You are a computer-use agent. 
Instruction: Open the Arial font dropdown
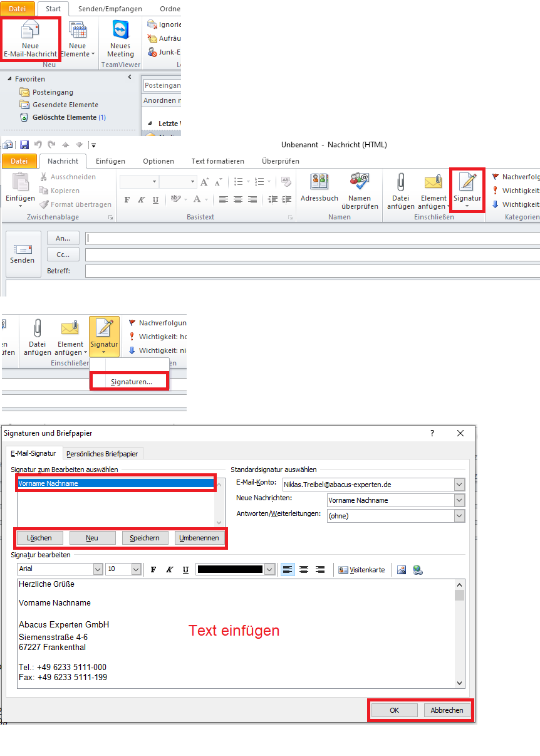click(98, 569)
